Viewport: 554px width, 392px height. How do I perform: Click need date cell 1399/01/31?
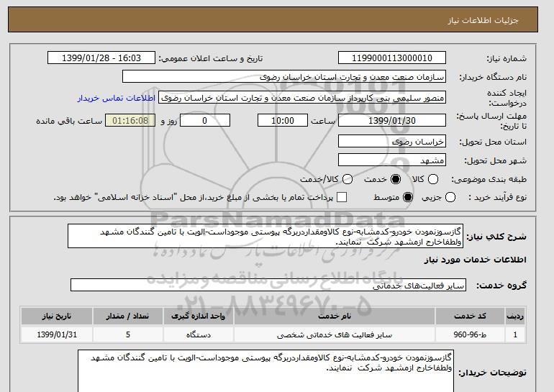click(57, 334)
